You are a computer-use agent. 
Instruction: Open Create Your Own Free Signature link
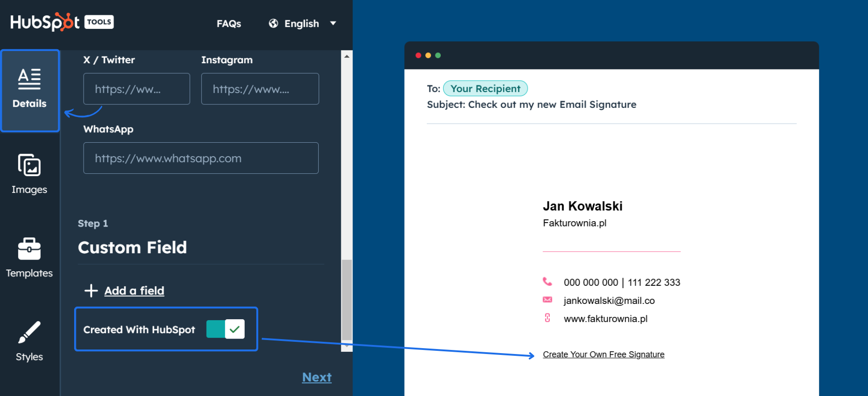pyautogui.click(x=604, y=354)
